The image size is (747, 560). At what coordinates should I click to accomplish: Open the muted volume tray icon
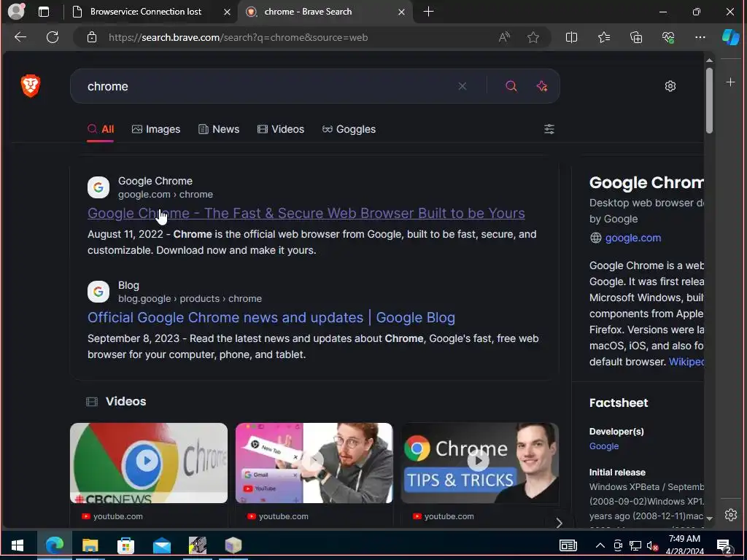(652, 545)
